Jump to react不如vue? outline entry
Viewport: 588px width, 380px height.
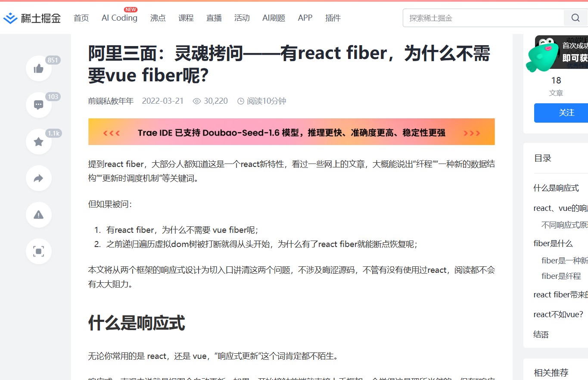(558, 315)
